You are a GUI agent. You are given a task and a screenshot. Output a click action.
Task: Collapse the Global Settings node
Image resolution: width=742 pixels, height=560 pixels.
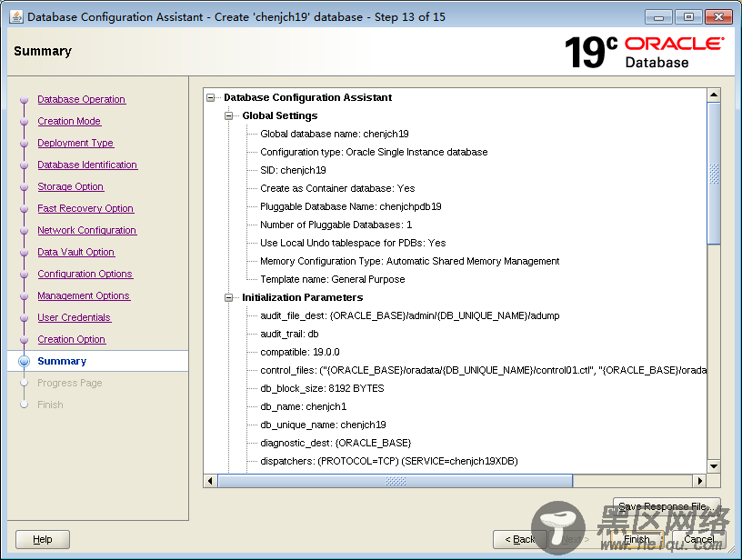[x=229, y=115]
